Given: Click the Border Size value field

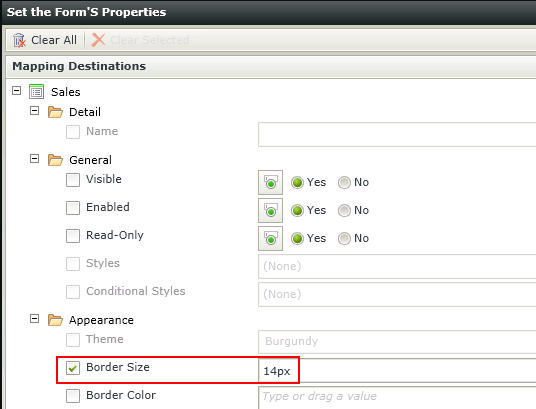Looking at the screenshot, I should 397,371.
